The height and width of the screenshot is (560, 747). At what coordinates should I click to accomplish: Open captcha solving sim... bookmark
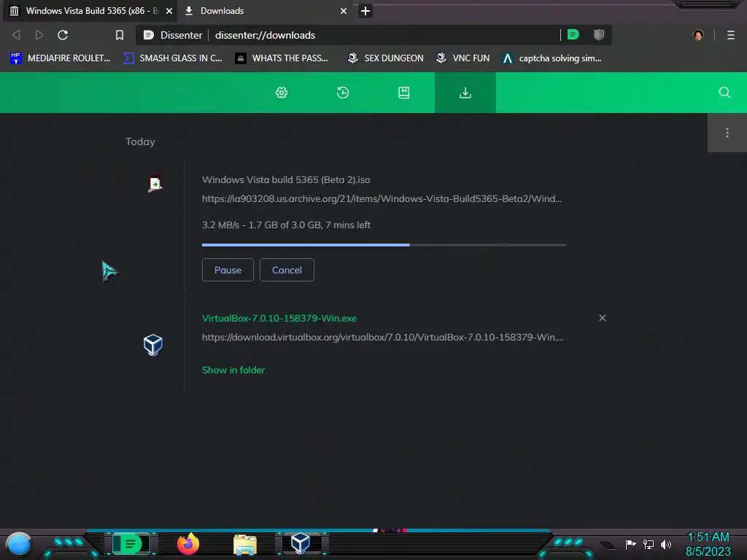[552, 58]
